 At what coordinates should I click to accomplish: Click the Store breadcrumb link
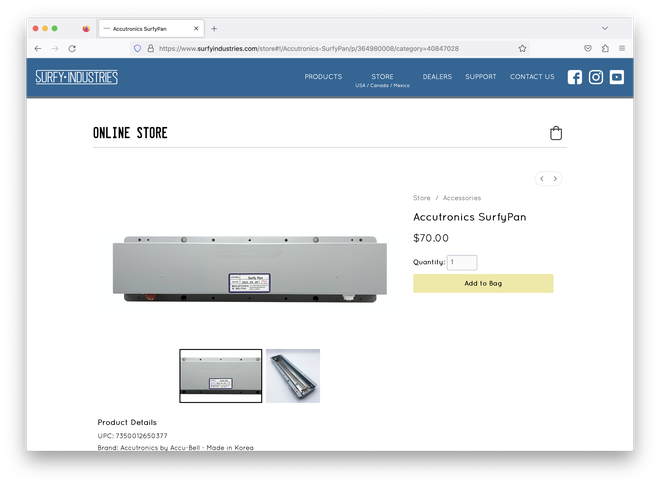click(422, 198)
